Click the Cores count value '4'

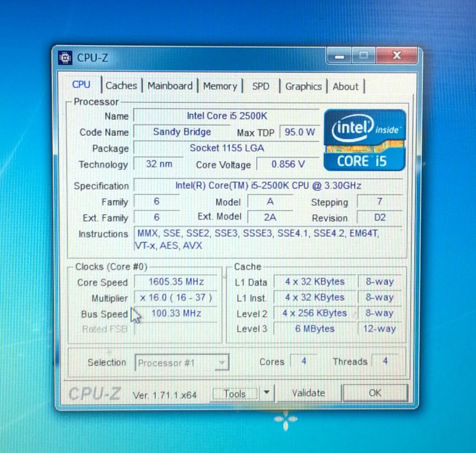click(303, 361)
